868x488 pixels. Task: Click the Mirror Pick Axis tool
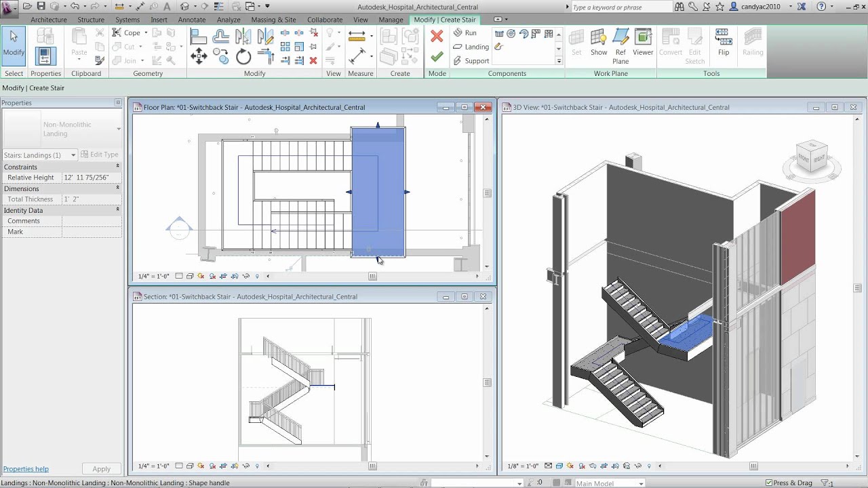click(243, 37)
